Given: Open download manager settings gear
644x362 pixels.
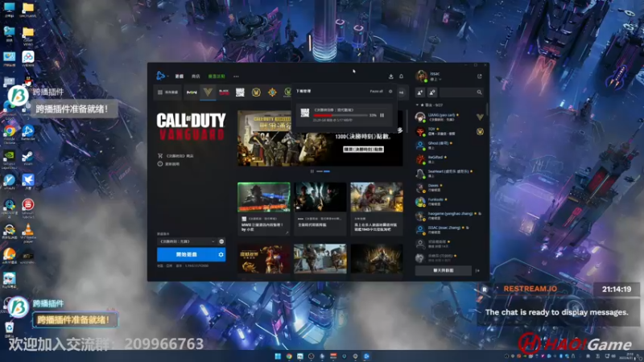Looking at the screenshot, I should [390, 92].
